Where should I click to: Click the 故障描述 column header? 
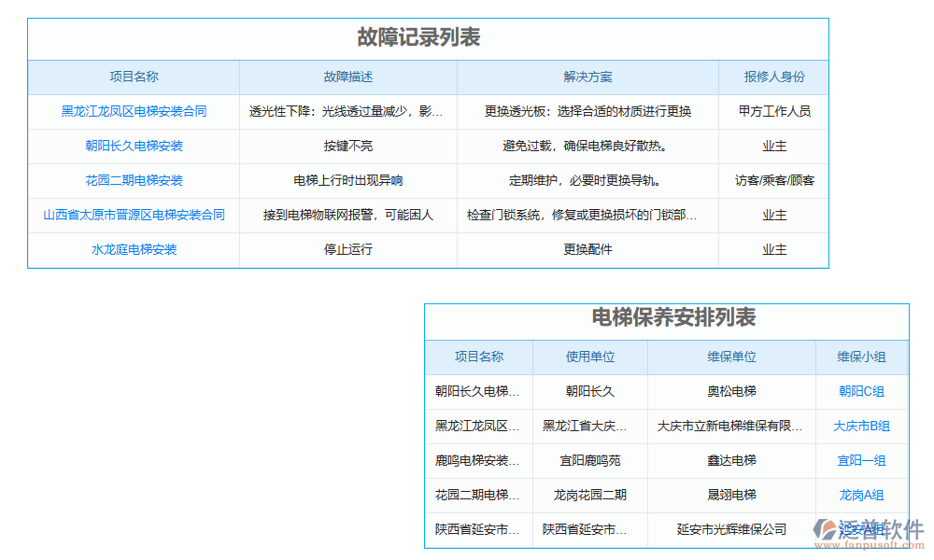[x=347, y=77]
